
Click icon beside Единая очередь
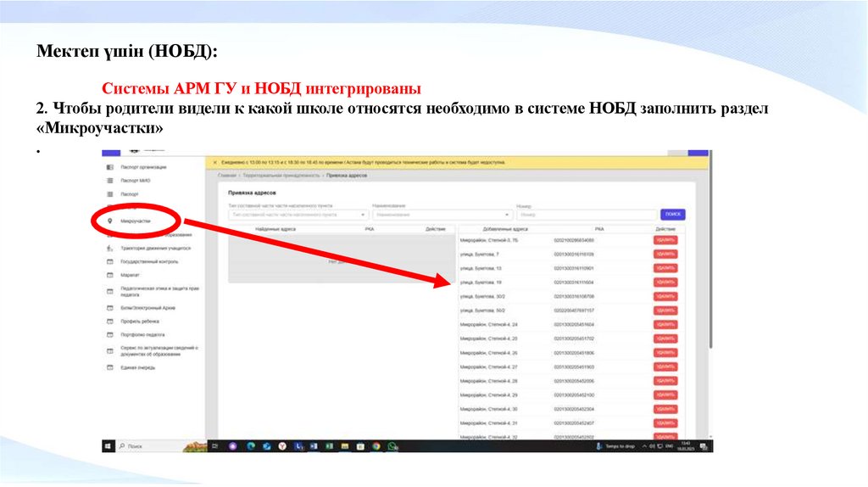pyautogui.click(x=109, y=367)
